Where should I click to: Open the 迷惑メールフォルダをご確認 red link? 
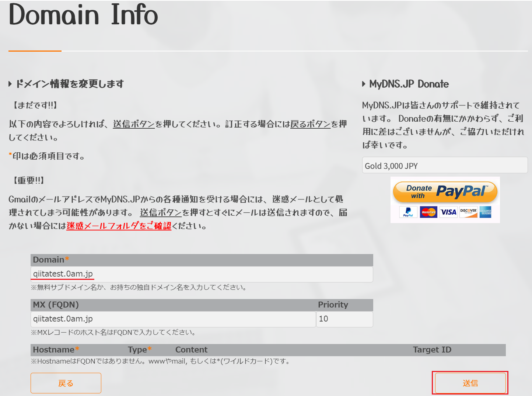[118, 226]
